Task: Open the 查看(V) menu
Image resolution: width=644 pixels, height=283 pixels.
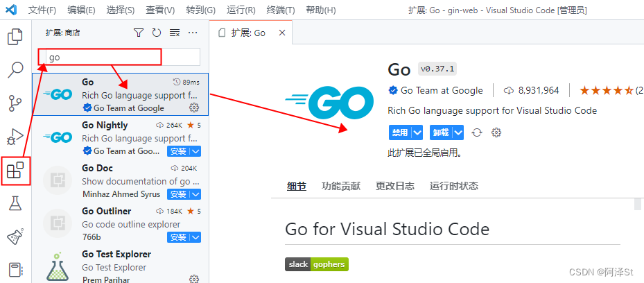Action: (160, 10)
